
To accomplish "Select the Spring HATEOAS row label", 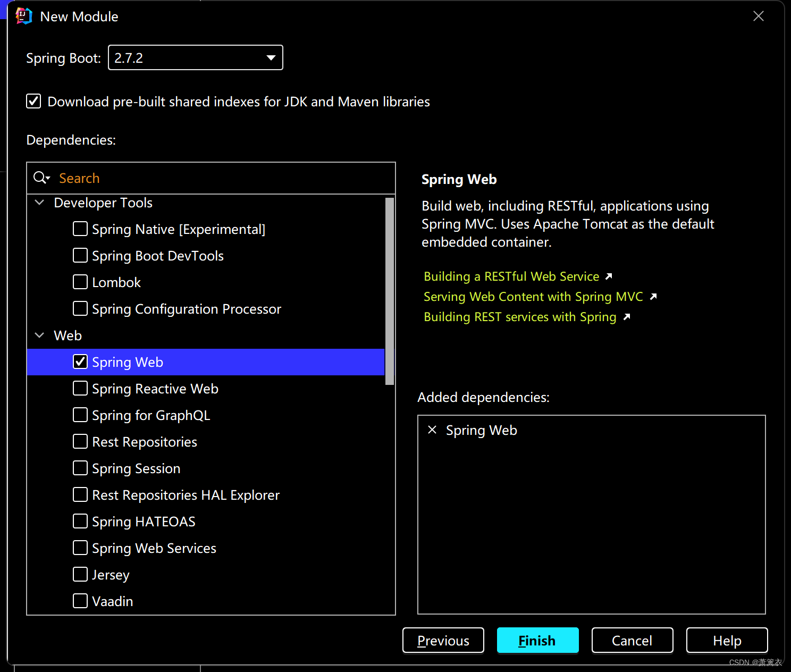I will (144, 522).
